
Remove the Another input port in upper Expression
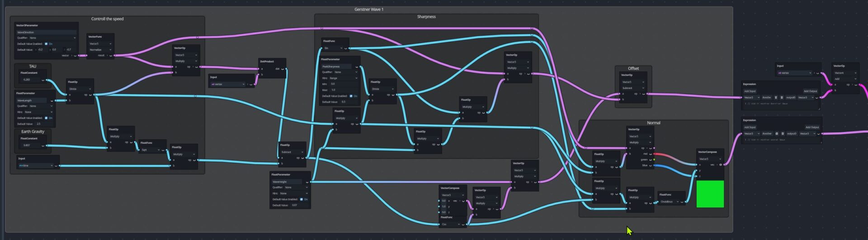776,98
